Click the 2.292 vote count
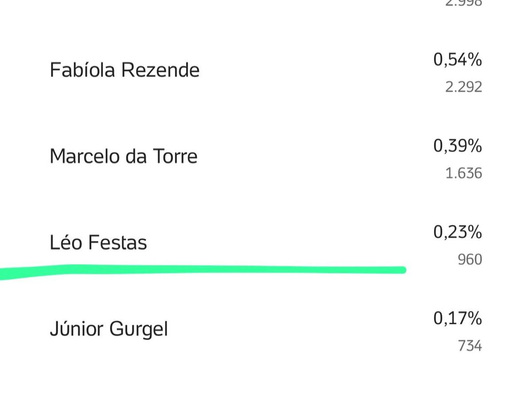This screenshot has height=395, width=532. 463,87
